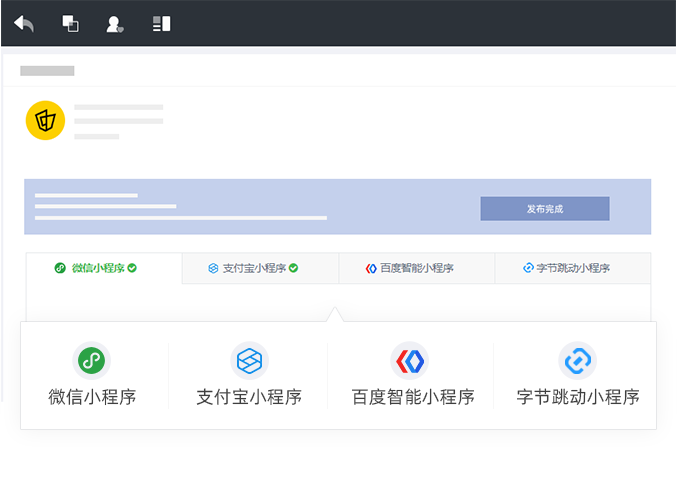Click the 支付宝小程序 label in the popup card
This screenshot has width=677, height=487.
[249, 397]
